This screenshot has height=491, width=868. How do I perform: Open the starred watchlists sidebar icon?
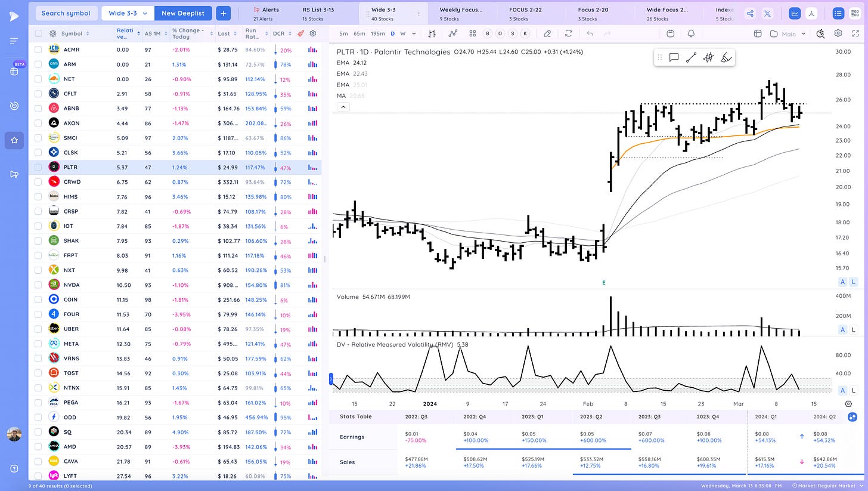click(14, 141)
